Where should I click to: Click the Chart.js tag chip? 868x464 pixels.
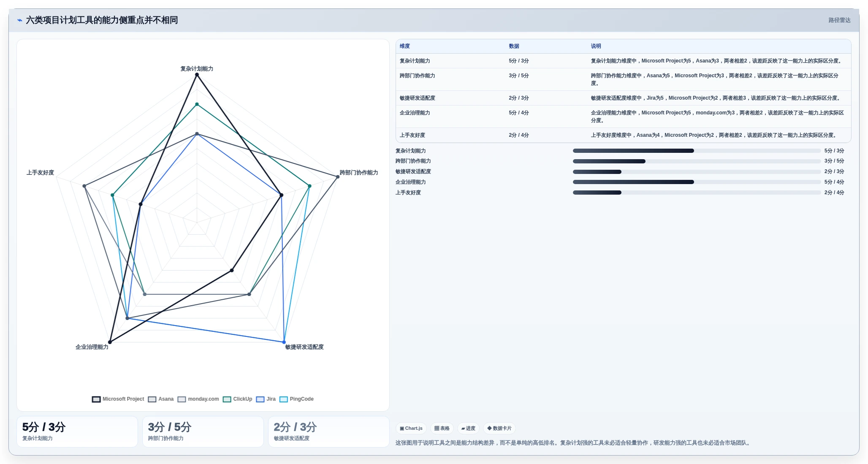tap(411, 428)
